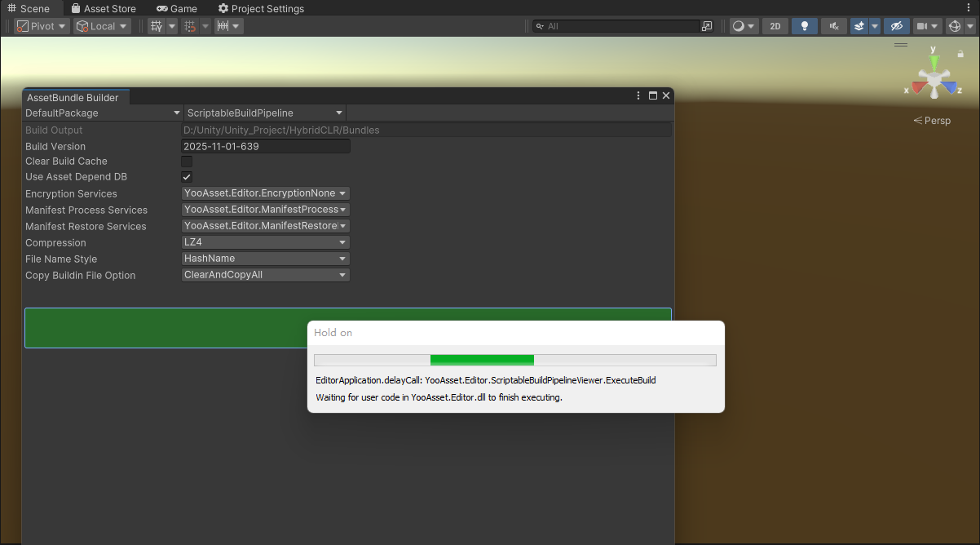Open AssetBundle Builder three-dot menu
The width and height of the screenshot is (980, 545).
638,95
